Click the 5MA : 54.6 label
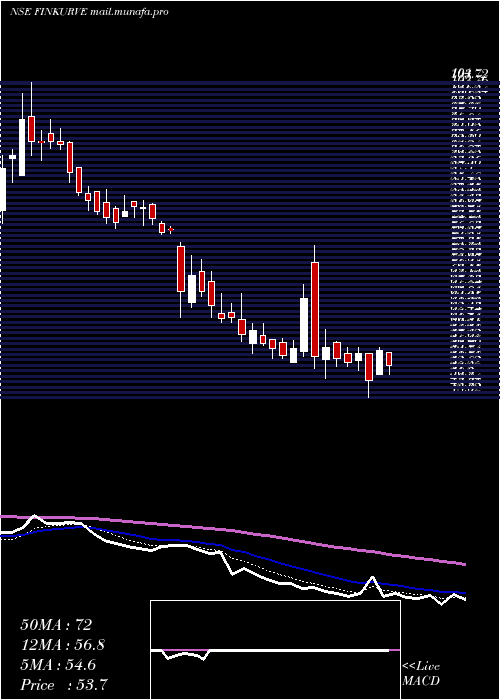 point(58,665)
